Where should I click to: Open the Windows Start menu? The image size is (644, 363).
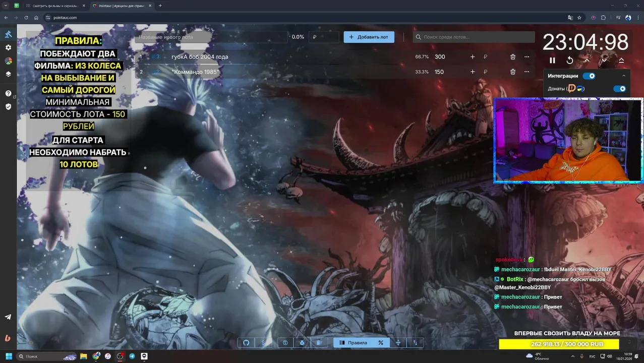tap(9, 356)
